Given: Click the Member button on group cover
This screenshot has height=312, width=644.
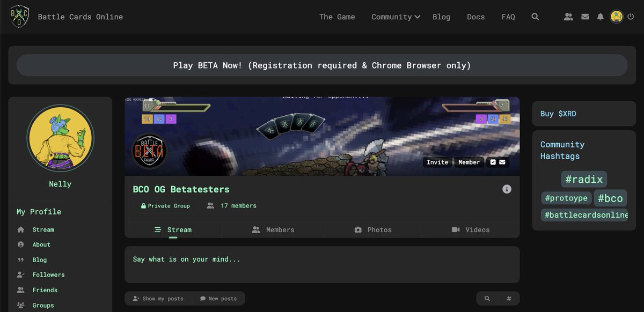Looking at the screenshot, I should point(469,162).
